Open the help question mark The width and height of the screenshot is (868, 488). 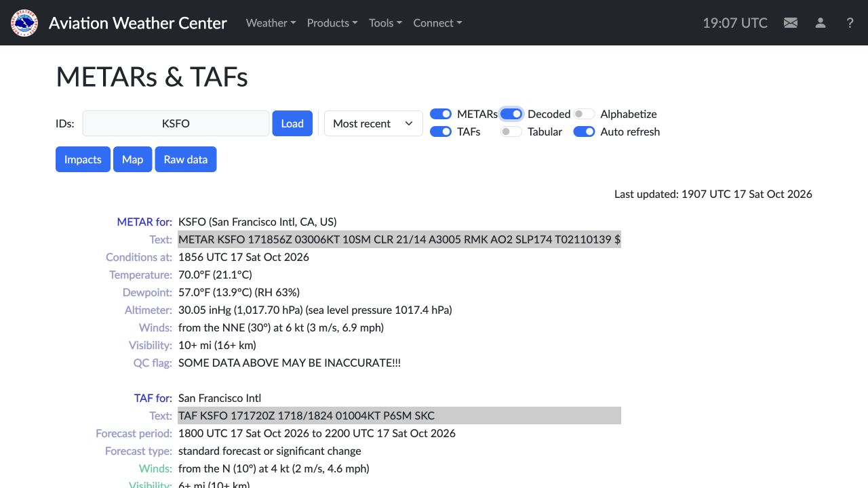(850, 23)
